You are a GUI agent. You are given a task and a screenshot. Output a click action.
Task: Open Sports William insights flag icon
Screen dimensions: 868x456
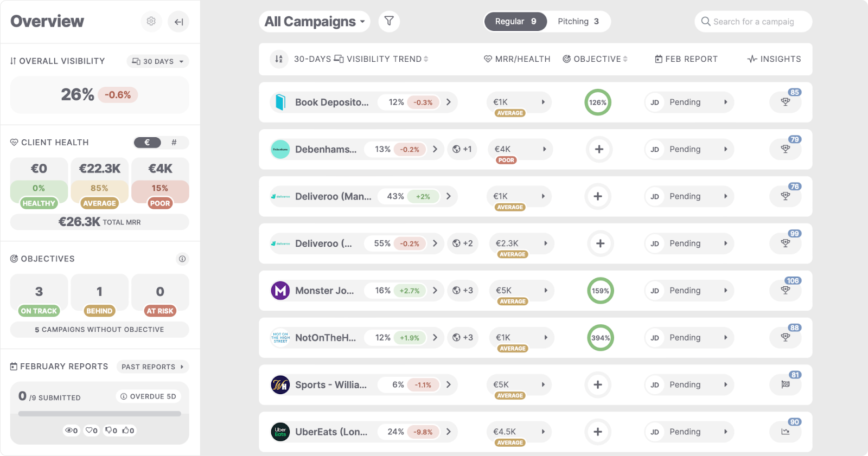click(x=786, y=384)
